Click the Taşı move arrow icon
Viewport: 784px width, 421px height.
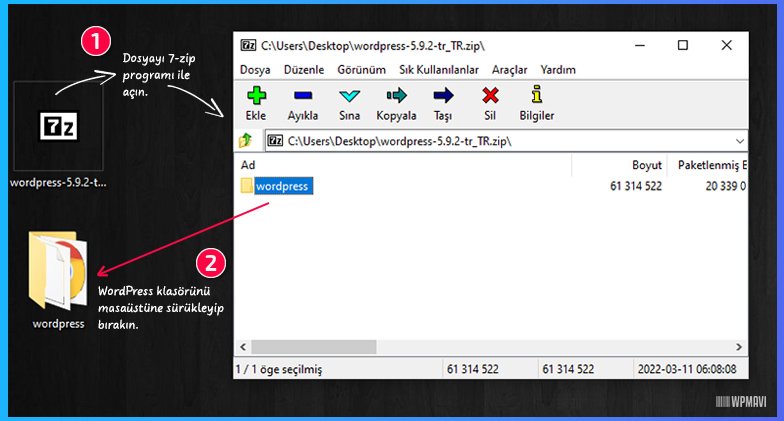tap(443, 95)
